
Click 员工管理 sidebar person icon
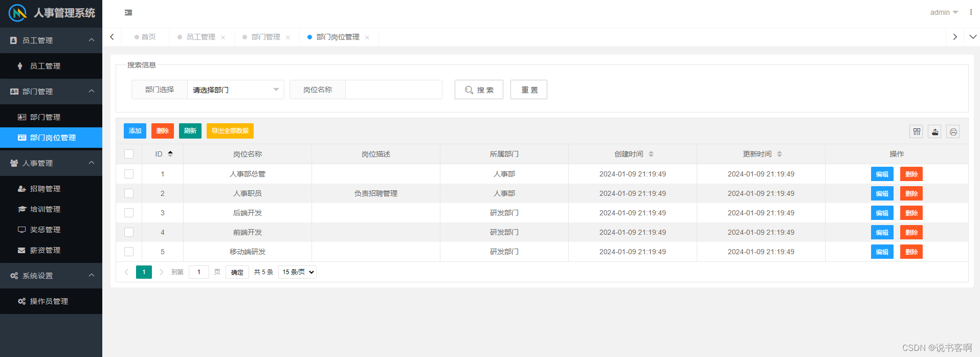20,66
